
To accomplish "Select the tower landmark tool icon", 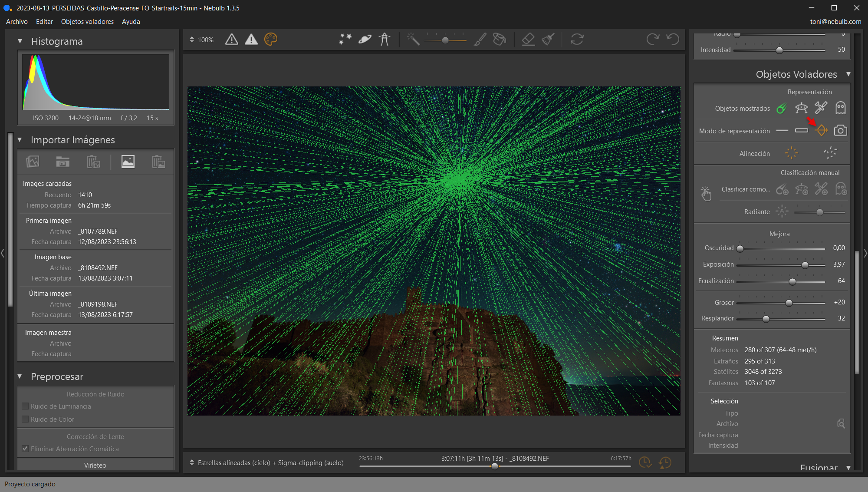I will (x=385, y=40).
